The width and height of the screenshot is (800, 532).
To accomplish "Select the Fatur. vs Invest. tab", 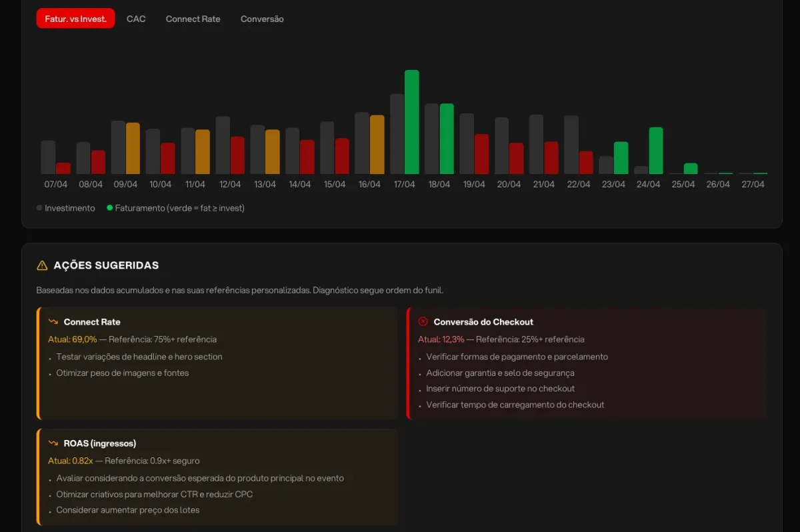I will pos(75,19).
